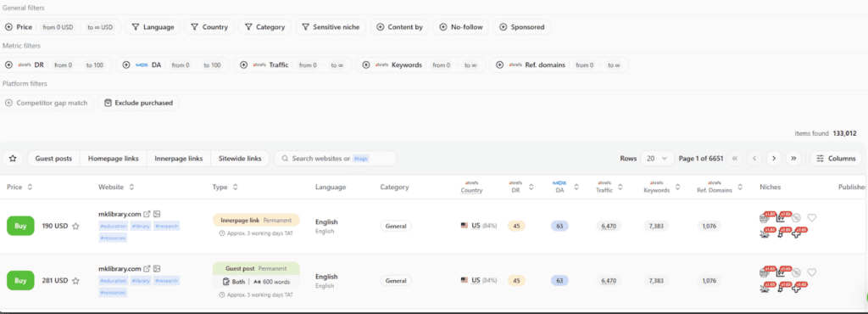Screen dimensions: 868x314
Task: Click crossed-out circle niche icon in 190 USD row
Action: click(x=797, y=217)
